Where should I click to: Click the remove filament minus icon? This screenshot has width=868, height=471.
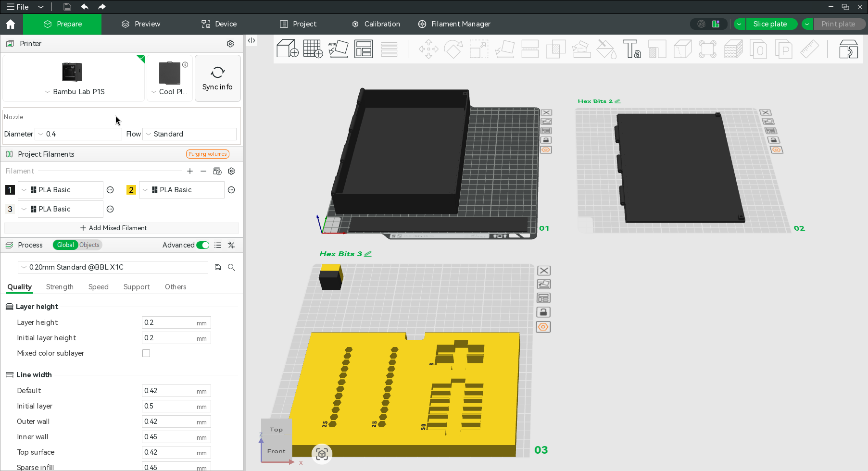click(x=203, y=171)
